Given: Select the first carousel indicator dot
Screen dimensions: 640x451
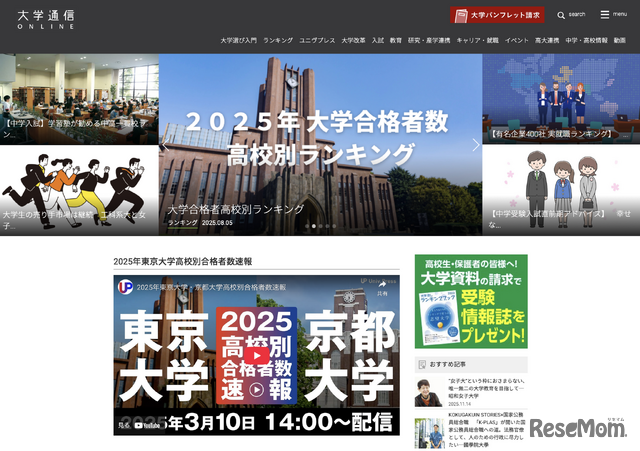Looking at the screenshot, I should click(x=307, y=226).
